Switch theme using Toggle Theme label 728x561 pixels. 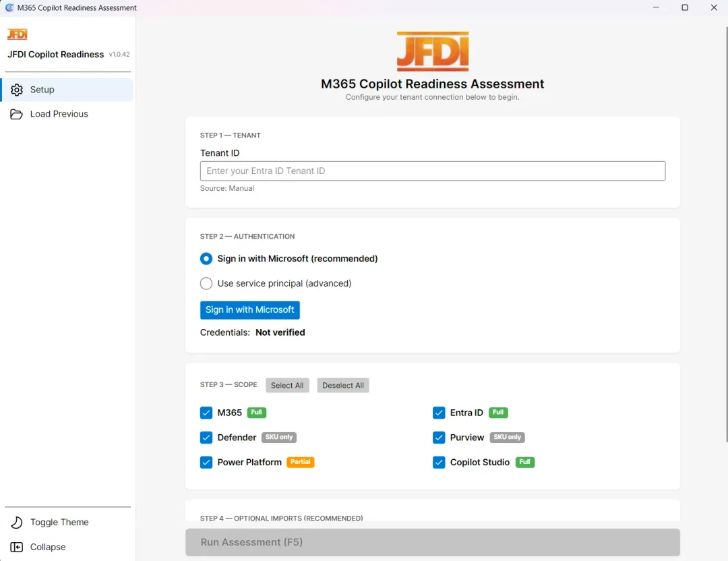coord(59,522)
